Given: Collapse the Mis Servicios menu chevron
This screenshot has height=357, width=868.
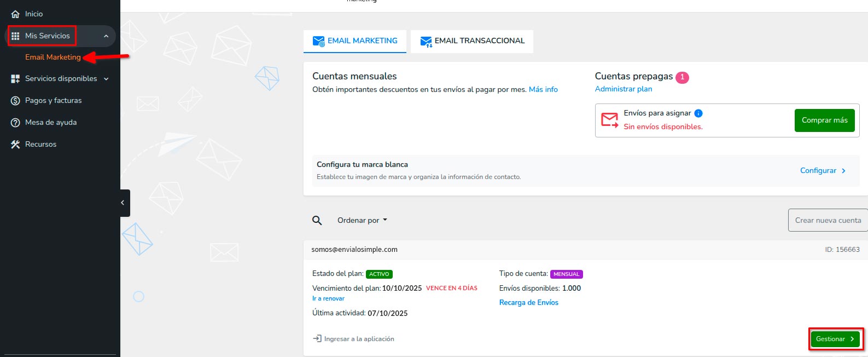Looking at the screenshot, I should point(106,36).
